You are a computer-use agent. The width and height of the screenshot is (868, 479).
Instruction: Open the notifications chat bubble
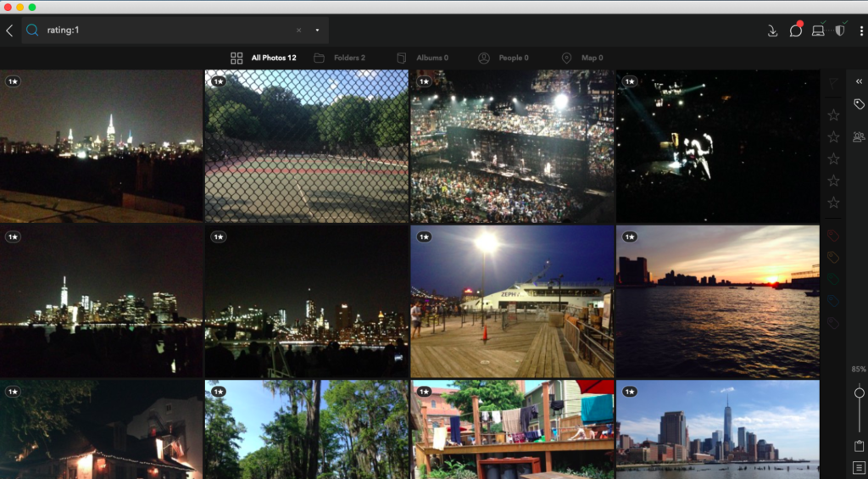796,30
